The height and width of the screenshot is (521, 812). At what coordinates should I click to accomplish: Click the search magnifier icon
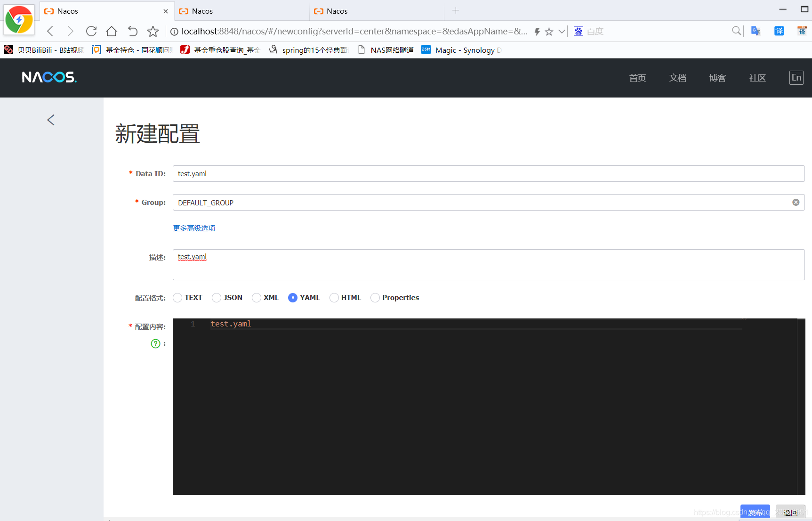pyautogui.click(x=737, y=31)
